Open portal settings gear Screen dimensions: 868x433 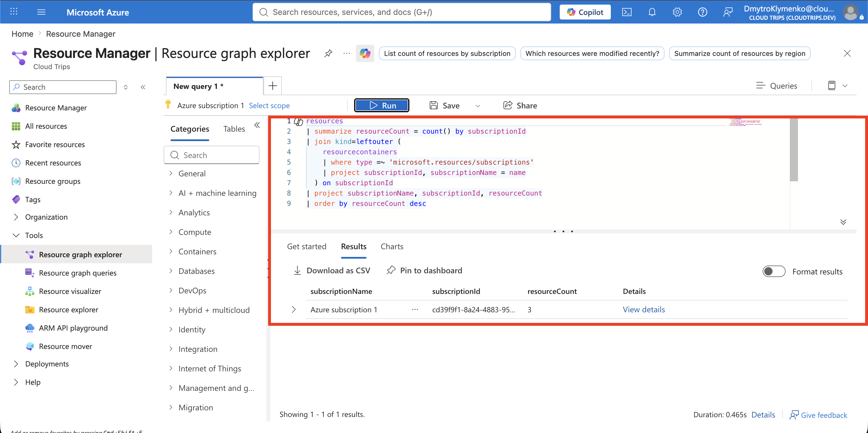pyautogui.click(x=677, y=12)
